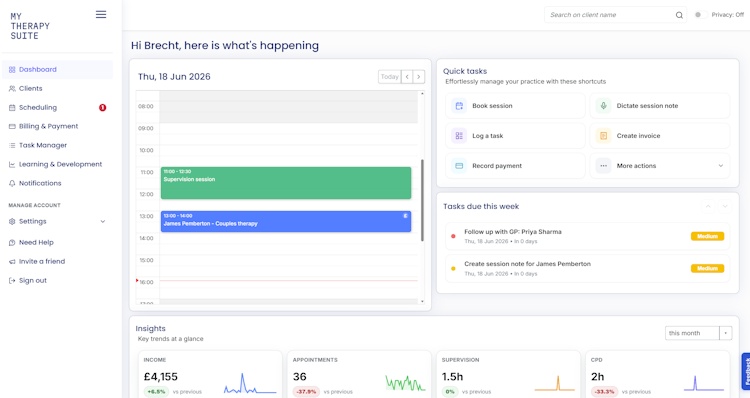The image size is (750, 398).
Task: Click the Record payment card icon
Action: (x=459, y=166)
